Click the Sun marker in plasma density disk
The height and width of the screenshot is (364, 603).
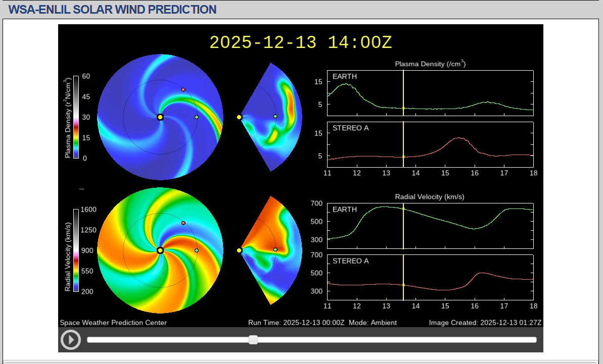160,117
